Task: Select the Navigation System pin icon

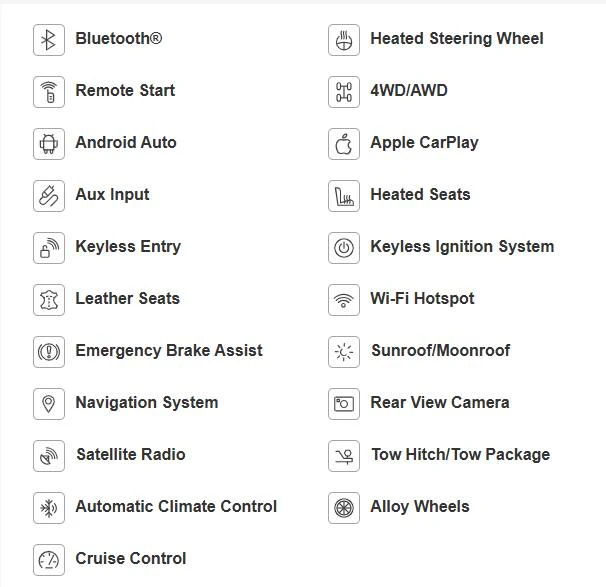Action: 49,404
